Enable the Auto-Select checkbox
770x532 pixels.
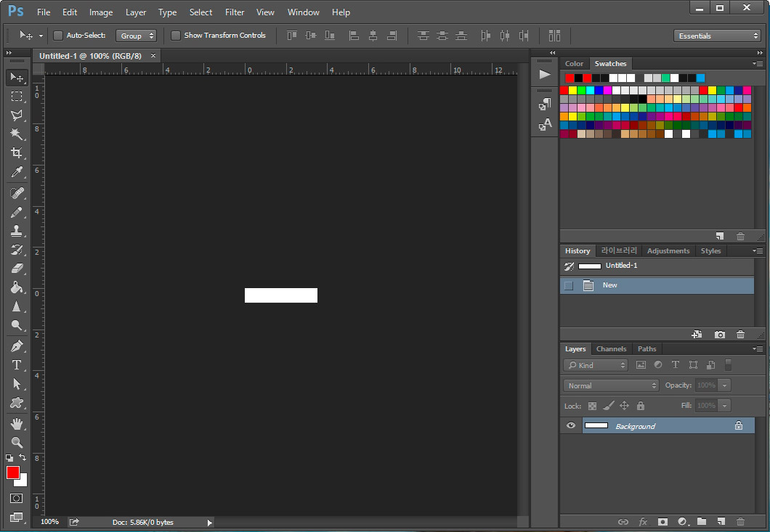(58, 36)
